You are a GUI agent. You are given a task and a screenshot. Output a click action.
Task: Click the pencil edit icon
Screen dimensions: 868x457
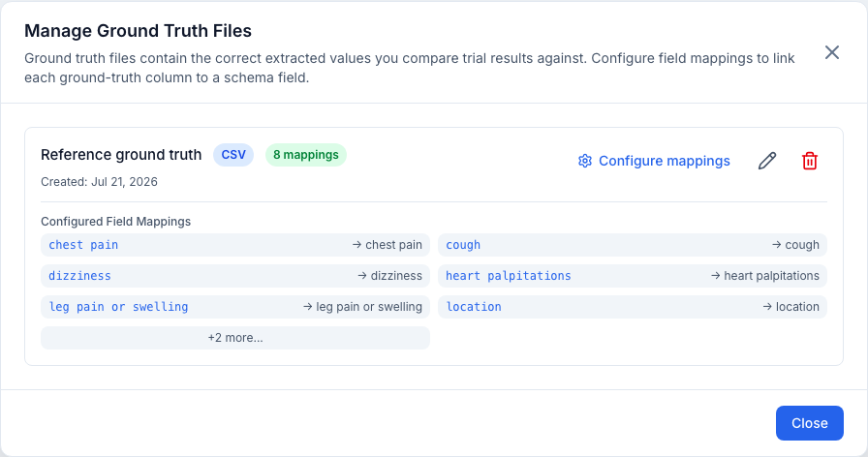click(766, 161)
